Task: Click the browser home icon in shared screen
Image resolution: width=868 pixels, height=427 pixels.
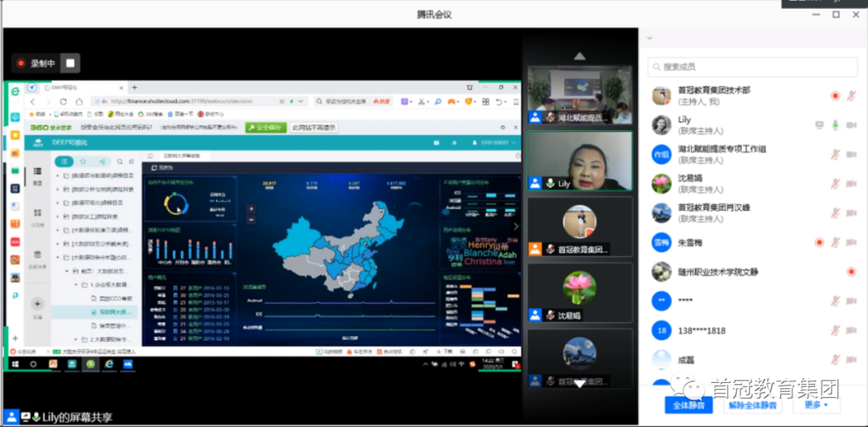Action: (x=79, y=102)
